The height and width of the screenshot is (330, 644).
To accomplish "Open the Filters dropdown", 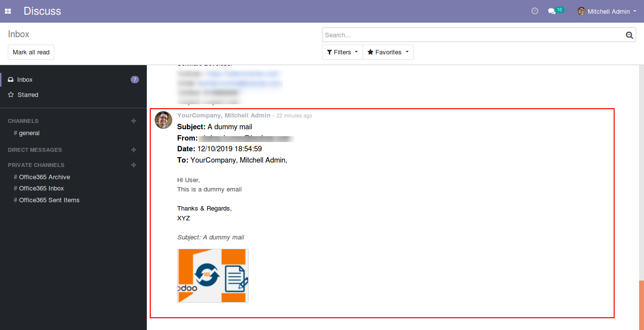I will point(342,52).
